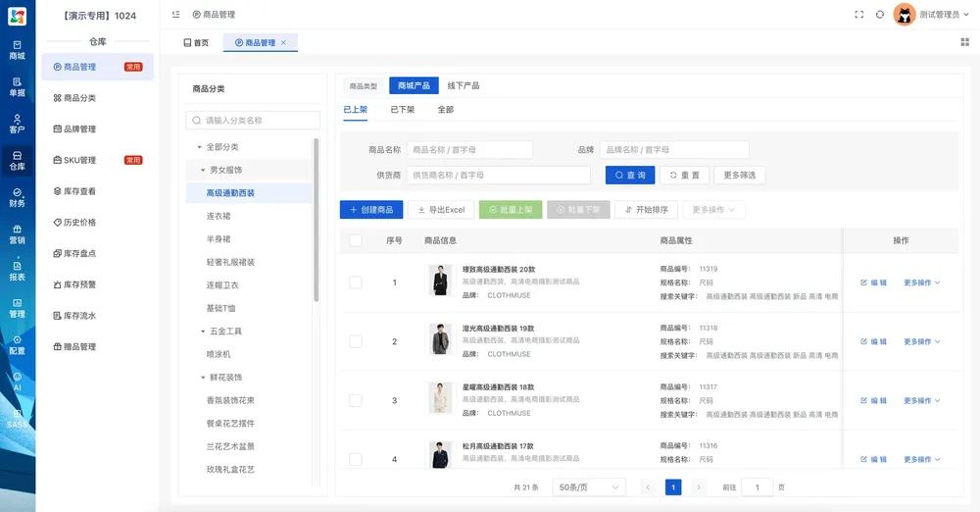Image resolution: width=980 pixels, height=512 pixels.
Task: Collapse the 全部分类 tree node
Action: [x=199, y=147]
